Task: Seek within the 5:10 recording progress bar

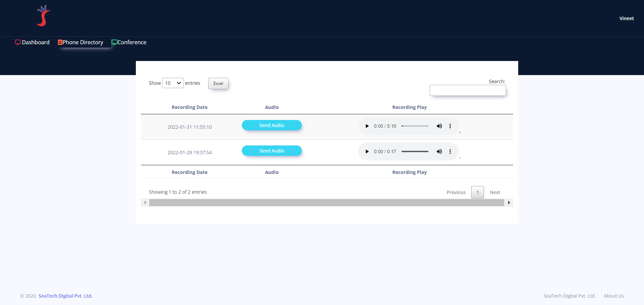Action: click(415, 126)
